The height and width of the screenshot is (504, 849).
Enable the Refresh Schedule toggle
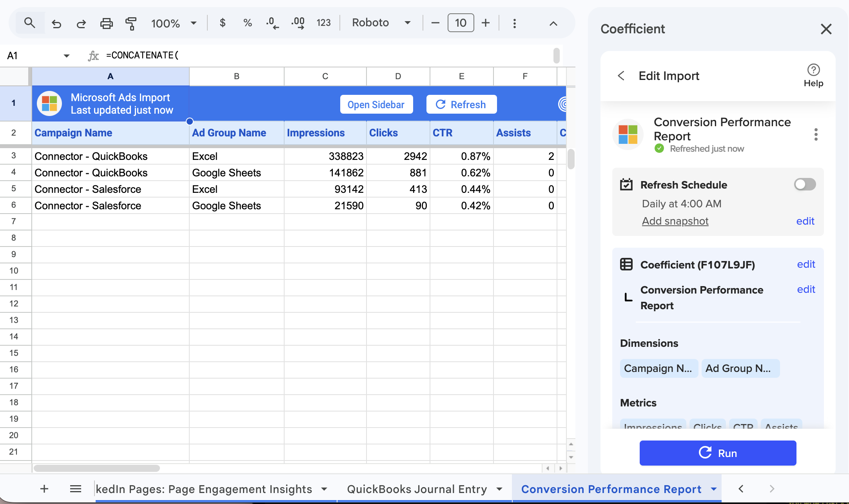805,184
